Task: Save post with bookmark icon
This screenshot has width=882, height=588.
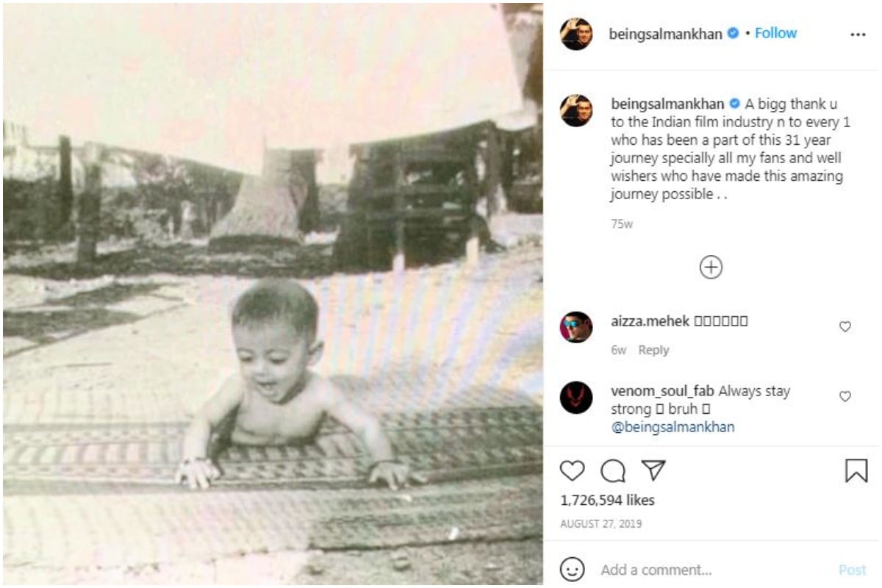Action: click(x=856, y=470)
